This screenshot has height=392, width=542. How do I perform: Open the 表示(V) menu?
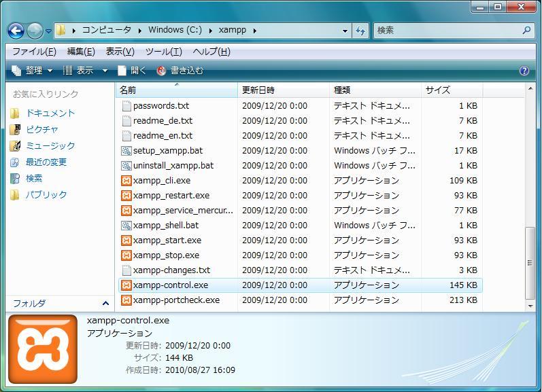click(120, 52)
